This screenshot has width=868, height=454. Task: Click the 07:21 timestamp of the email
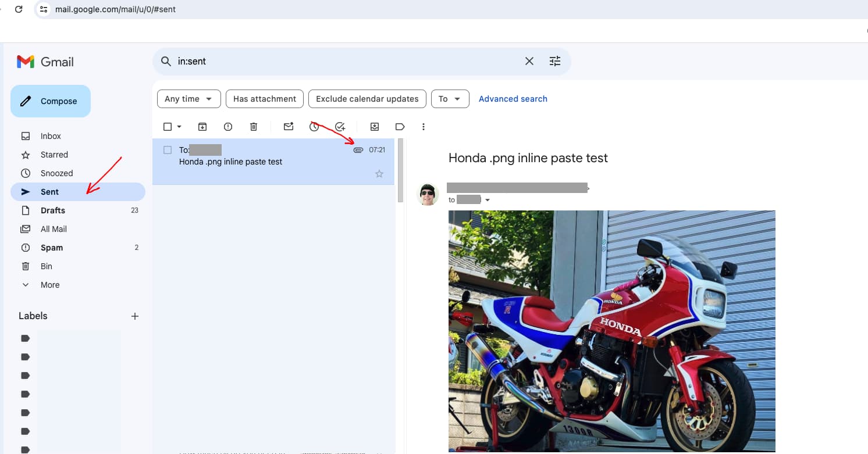pos(377,150)
